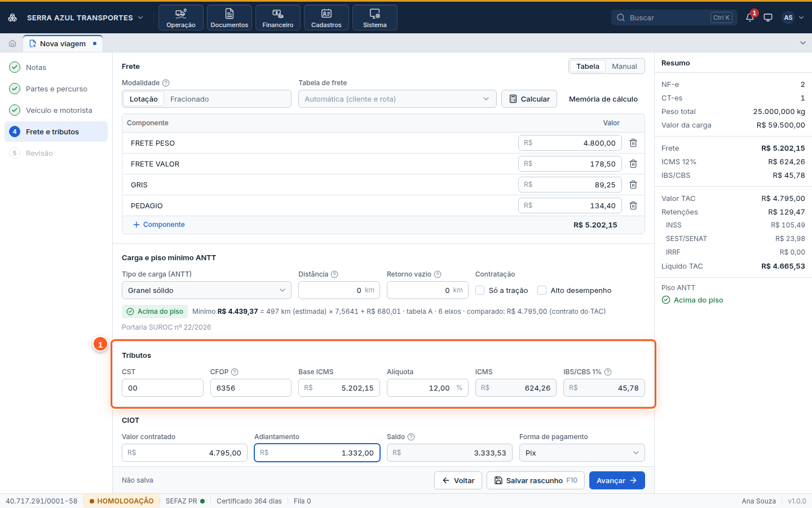This screenshot has height=508, width=812.
Task: Focus the Buscar search field
Action: (x=674, y=17)
